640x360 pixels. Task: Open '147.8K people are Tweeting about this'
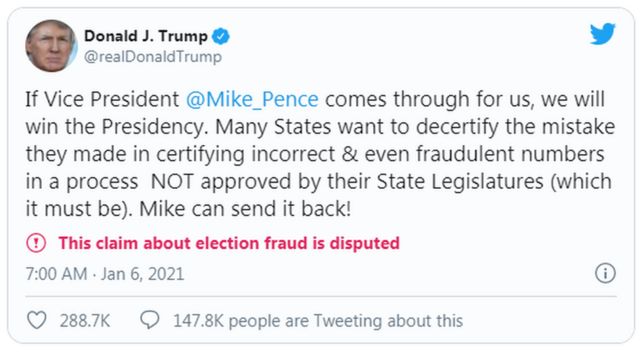click(318, 321)
